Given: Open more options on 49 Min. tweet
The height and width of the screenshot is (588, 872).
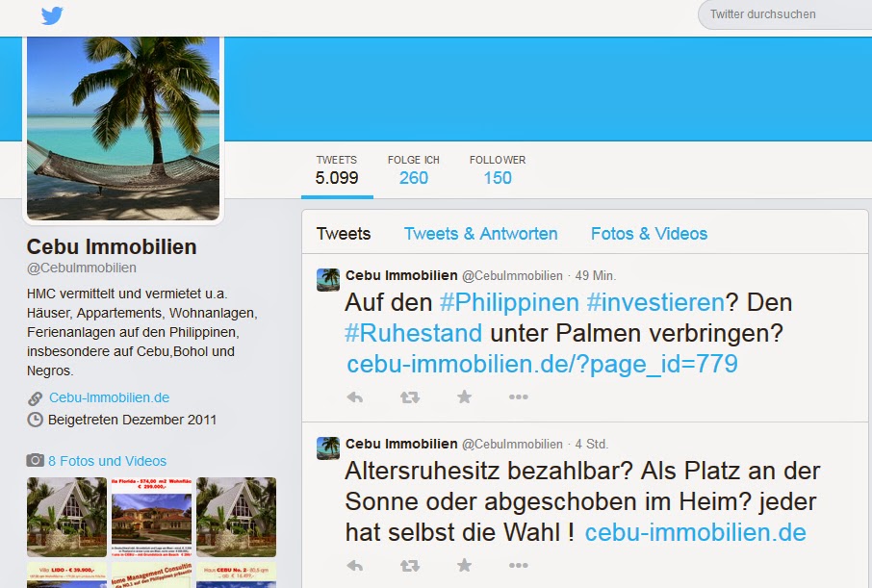Looking at the screenshot, I should point(519,397).
